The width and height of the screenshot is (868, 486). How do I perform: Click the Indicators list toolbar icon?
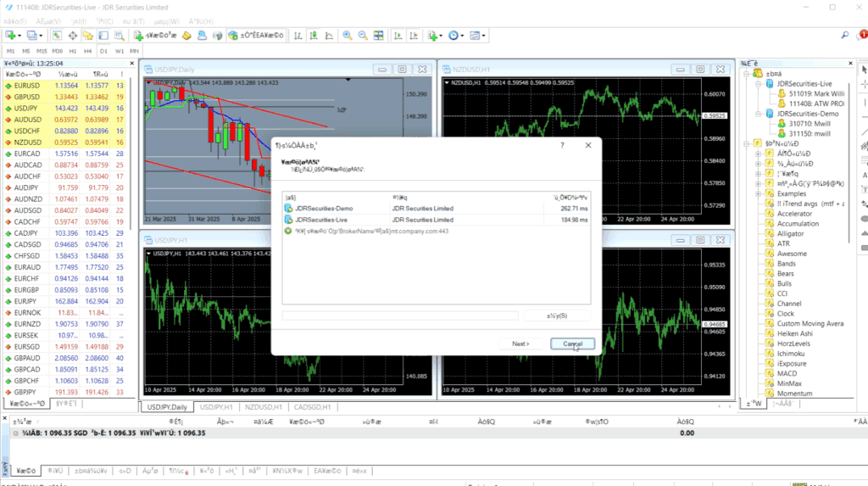[432, 36]
